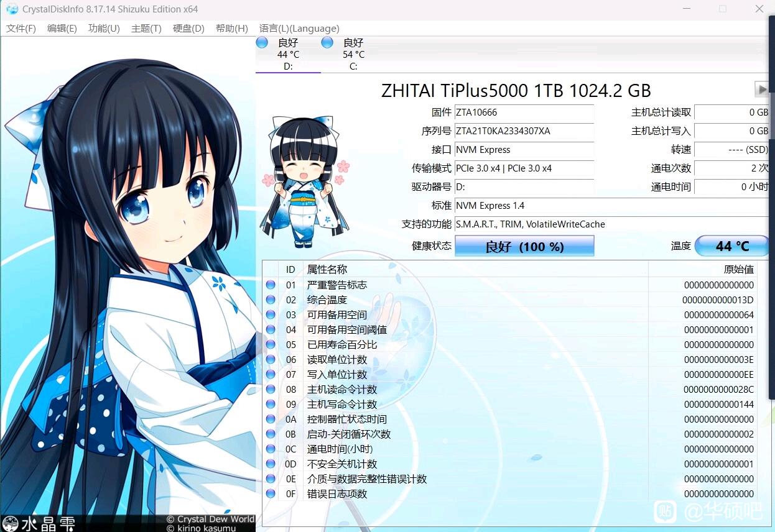775x532 pixels.
Task: Click the 44 °C temperature button
Action: pyautogui.click(x=732, y=246)
